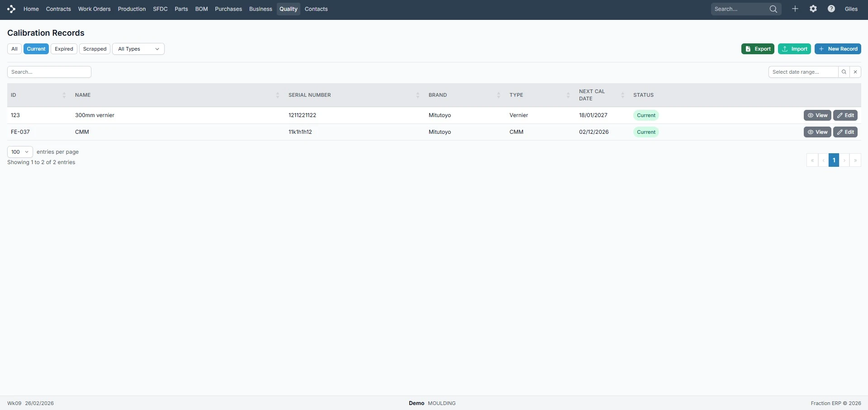Filter records by Expired status

(64, 49)
